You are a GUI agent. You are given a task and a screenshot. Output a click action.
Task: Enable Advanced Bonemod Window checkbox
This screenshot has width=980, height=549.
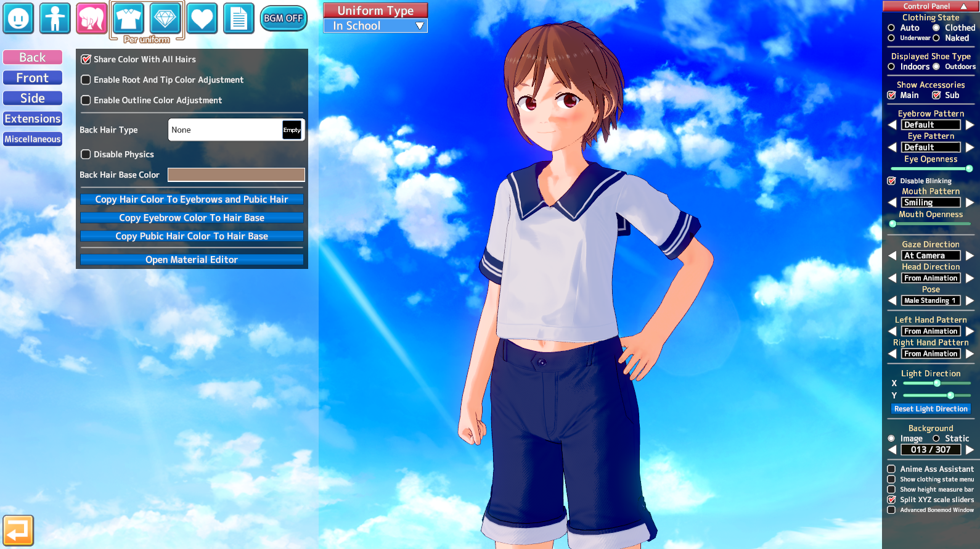[891, 510]
